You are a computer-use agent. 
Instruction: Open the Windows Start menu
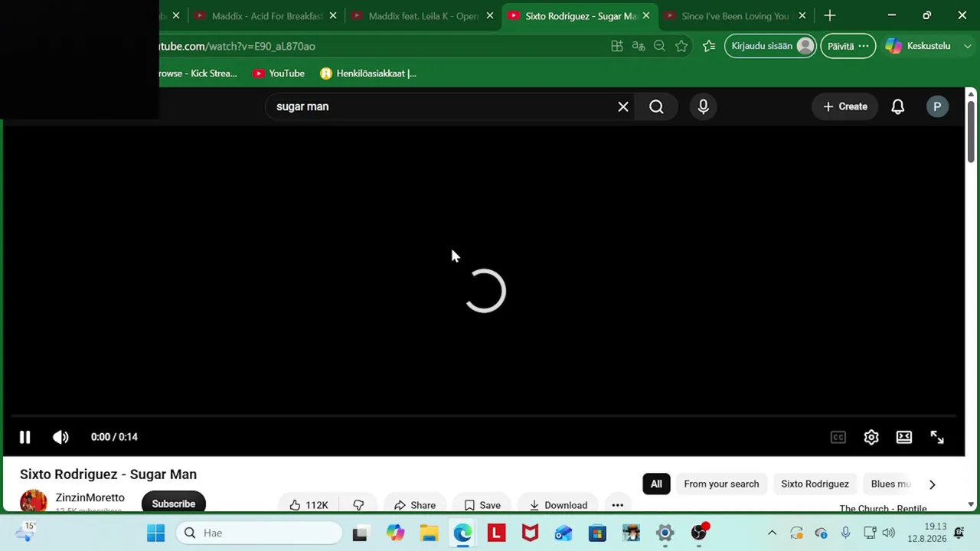(x=155, y=533)
